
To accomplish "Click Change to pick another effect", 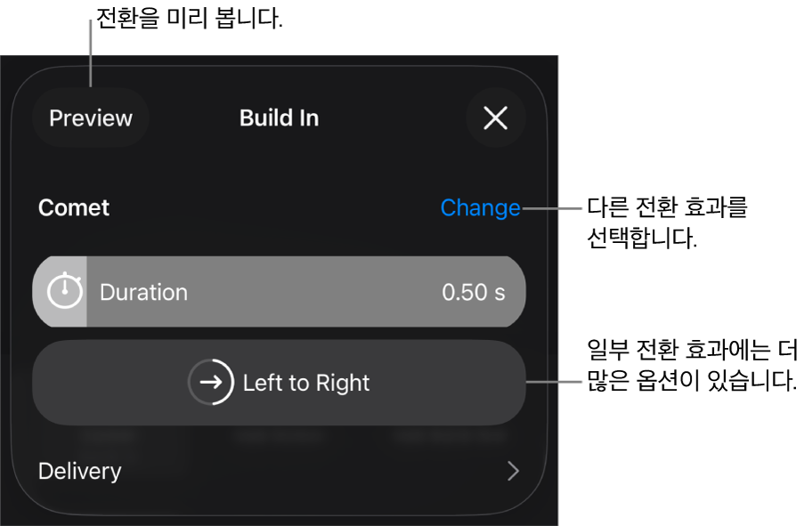I will coord(480,208).
